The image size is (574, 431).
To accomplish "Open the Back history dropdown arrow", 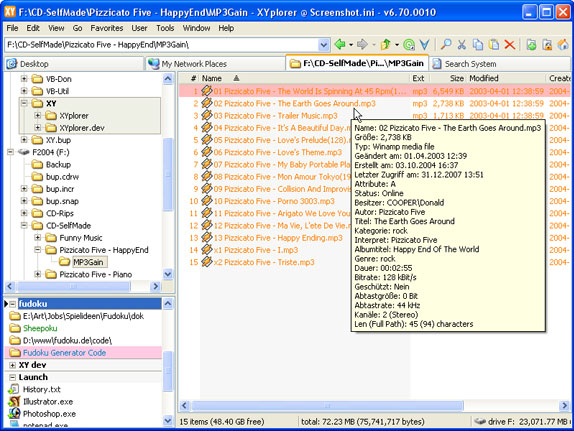I will (x=351, y=45).
